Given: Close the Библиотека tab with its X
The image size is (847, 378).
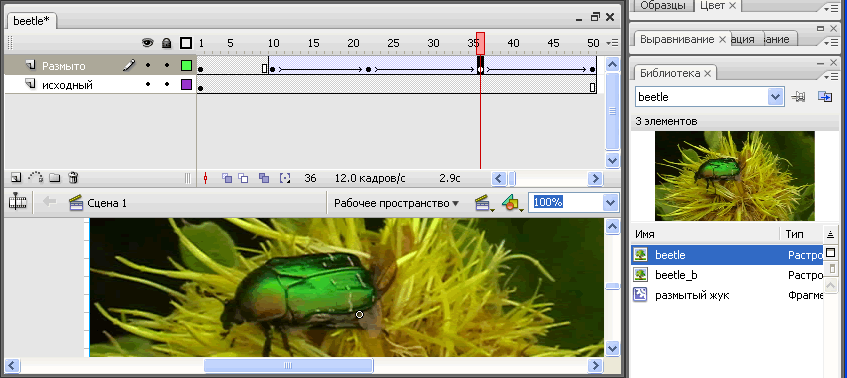Looking at the screenshot, I should click(x=707, y=73).
